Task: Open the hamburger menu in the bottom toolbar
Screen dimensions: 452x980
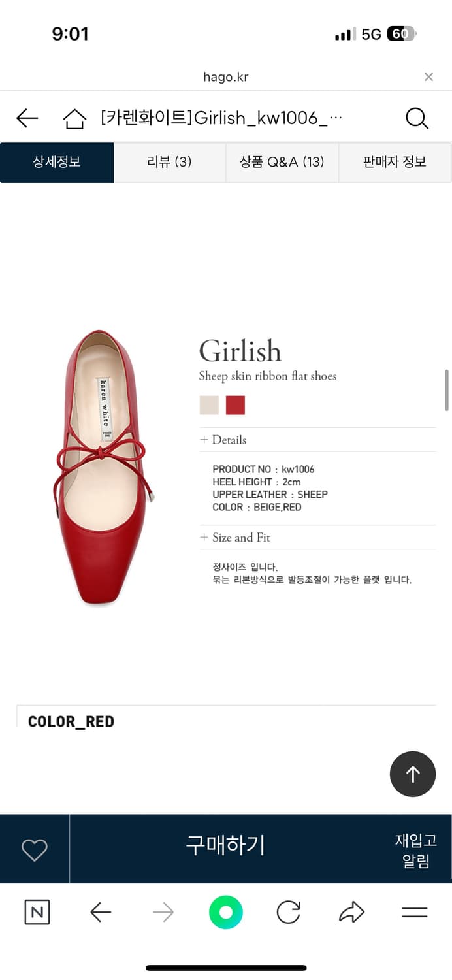Action: (x=414, y=913)
